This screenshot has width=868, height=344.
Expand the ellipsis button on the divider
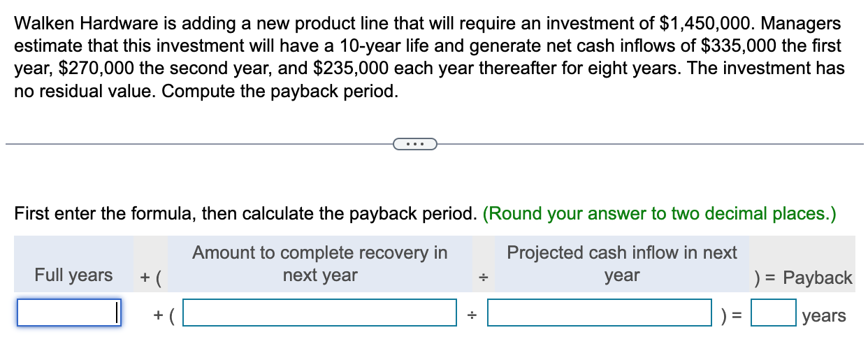[415, 144]
